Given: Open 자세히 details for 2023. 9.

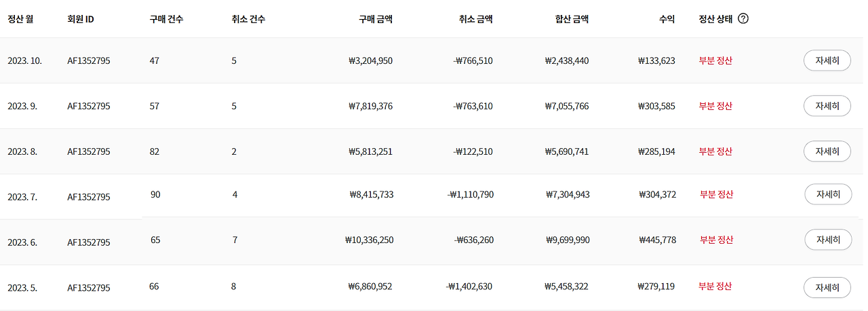Looking at the screenshot, I should 827,106.
